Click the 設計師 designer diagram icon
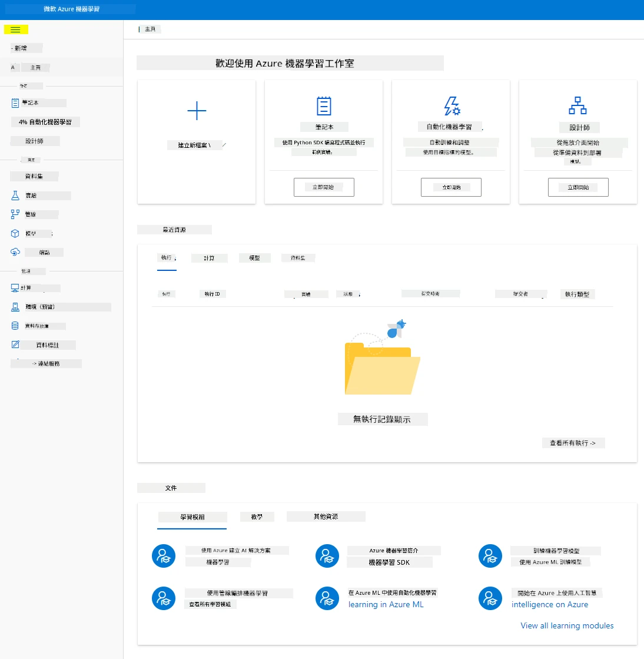The width and height of the screenshot is (644, 659). (x=577, y=105)
